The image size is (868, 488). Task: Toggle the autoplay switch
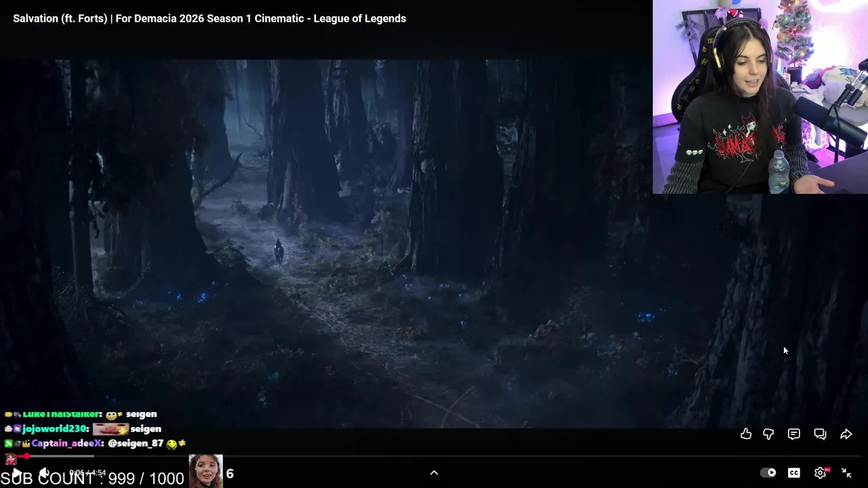(x=768, y=472)
